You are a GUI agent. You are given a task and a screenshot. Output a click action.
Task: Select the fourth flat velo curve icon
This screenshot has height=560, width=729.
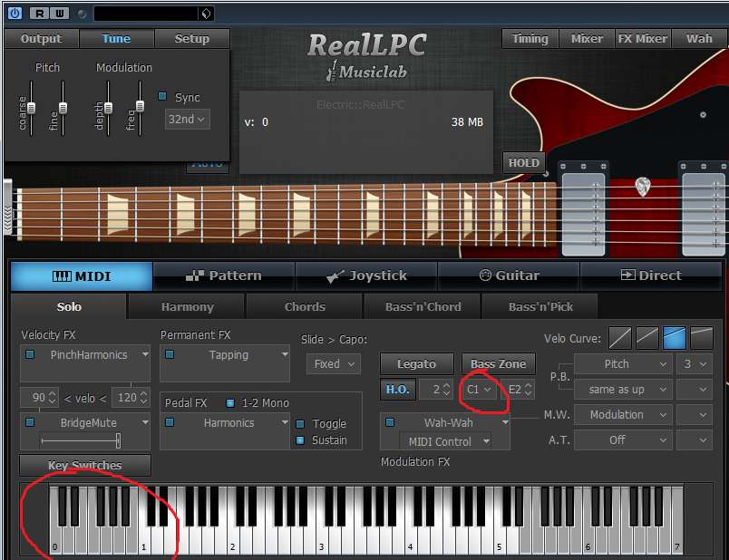[x=702, y=338]
